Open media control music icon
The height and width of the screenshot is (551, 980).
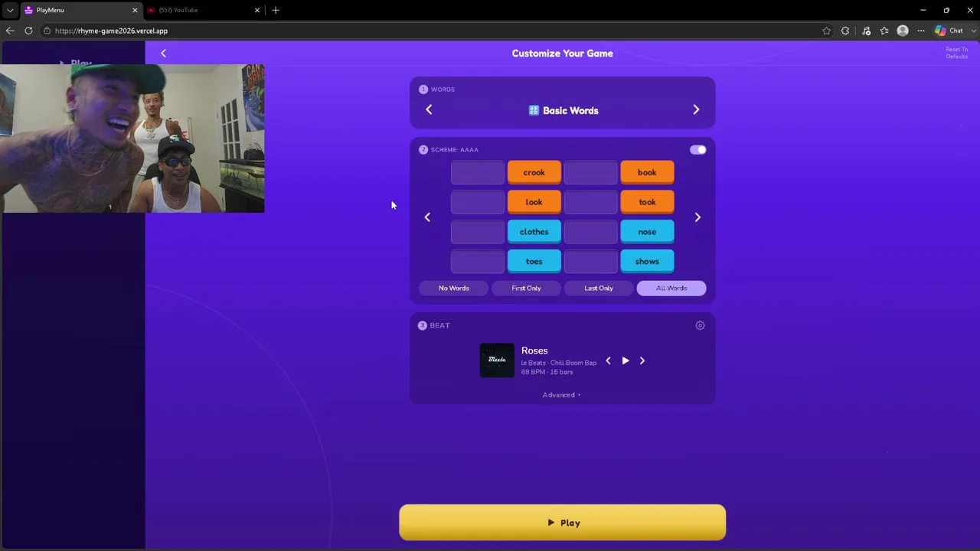[x=866, y=31]
